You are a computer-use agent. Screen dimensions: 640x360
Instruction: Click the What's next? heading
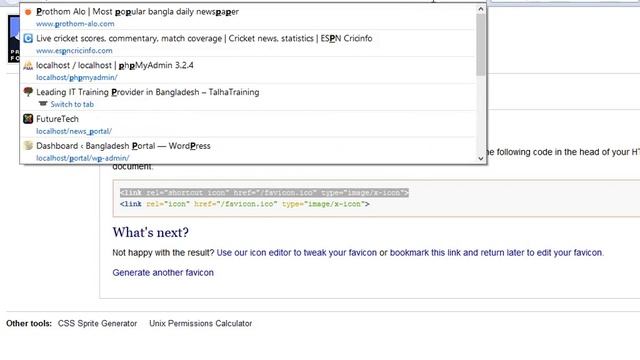pyautogui.click(x=151, y=232)
